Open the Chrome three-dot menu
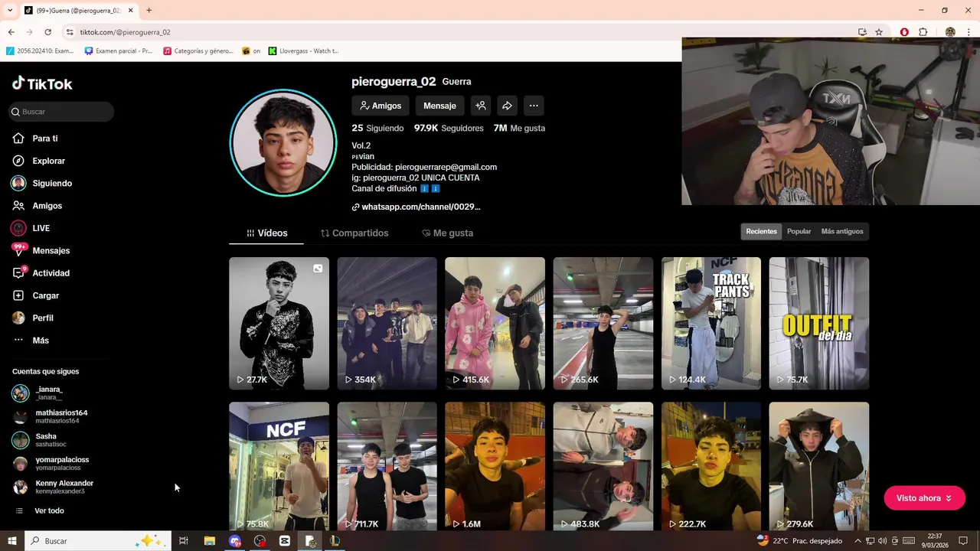Viewport: 980px width, 551px height. pos(969,32)
